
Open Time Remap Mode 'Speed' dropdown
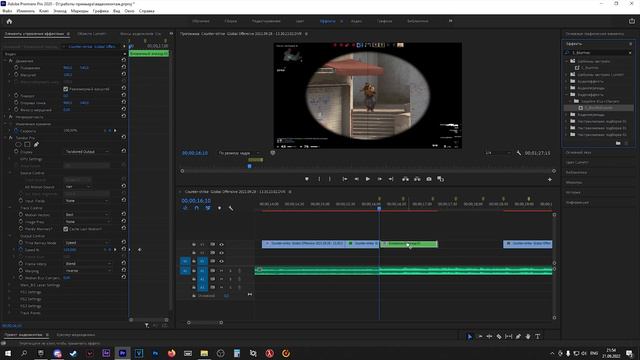87,243
